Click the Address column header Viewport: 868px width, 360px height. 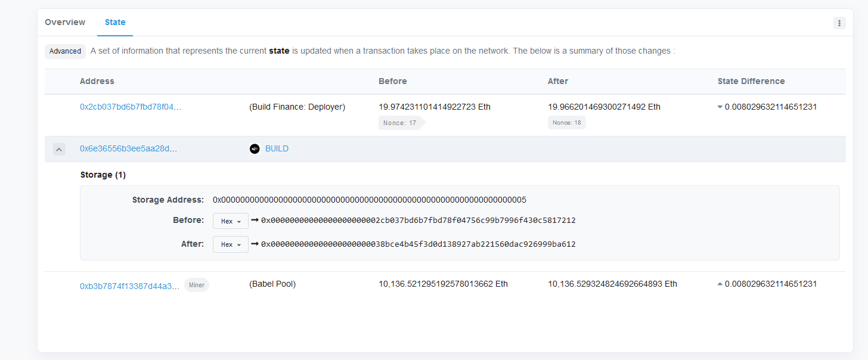click(97, 82)
